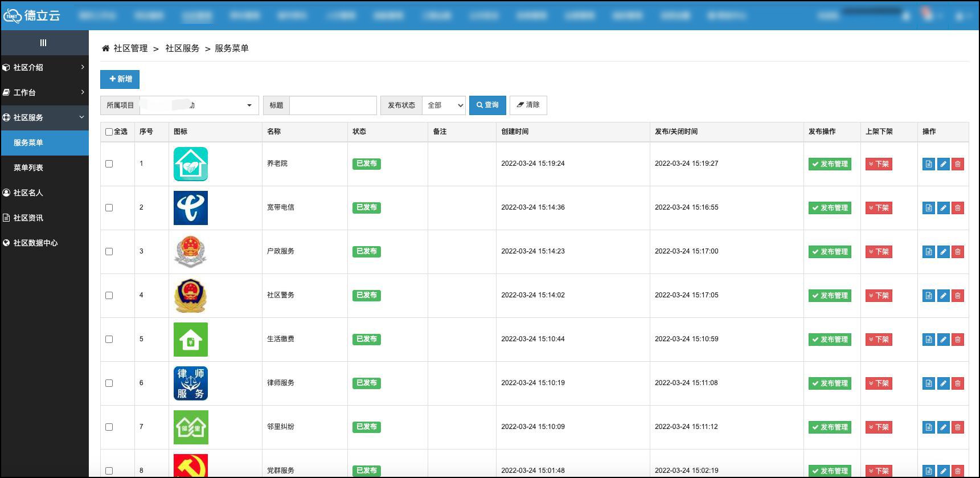Click the 养老院 house icon thumbnail
Screen dimensions: 980x478
191,164
